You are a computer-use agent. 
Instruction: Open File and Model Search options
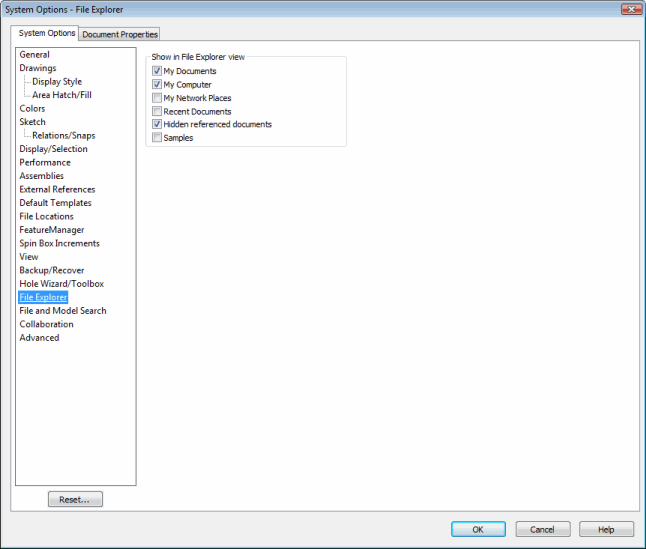(63, 311)
